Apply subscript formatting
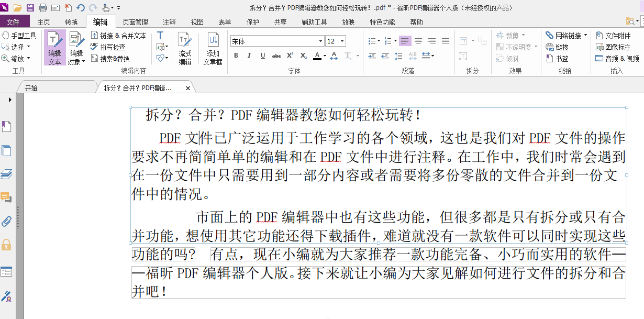The height and width of the screenshot is (319, 644). (304, 56)
